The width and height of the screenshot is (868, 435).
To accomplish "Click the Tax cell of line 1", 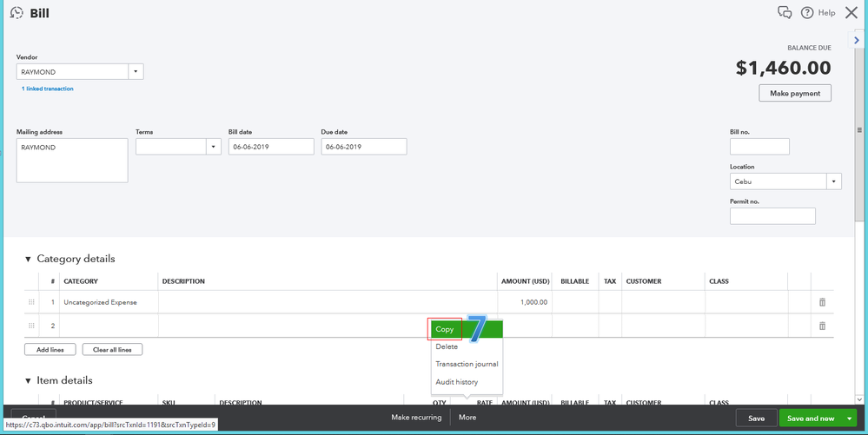I will coord(610,302).
